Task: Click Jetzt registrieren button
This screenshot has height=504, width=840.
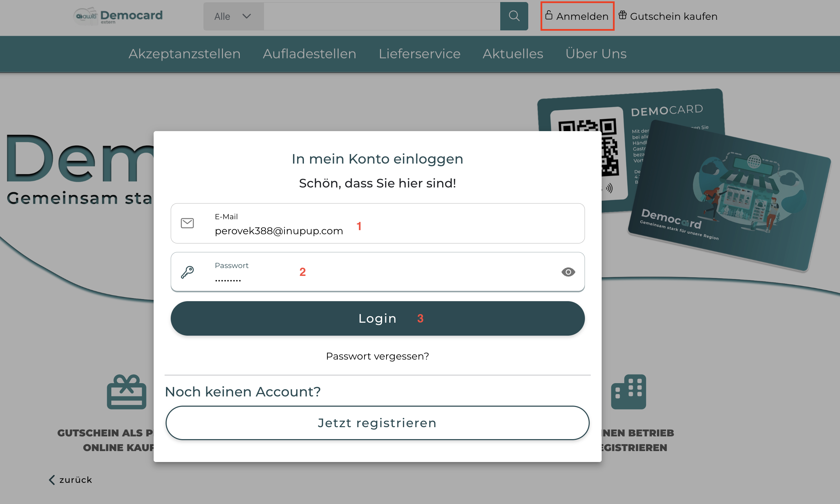Action: point(377,423)
